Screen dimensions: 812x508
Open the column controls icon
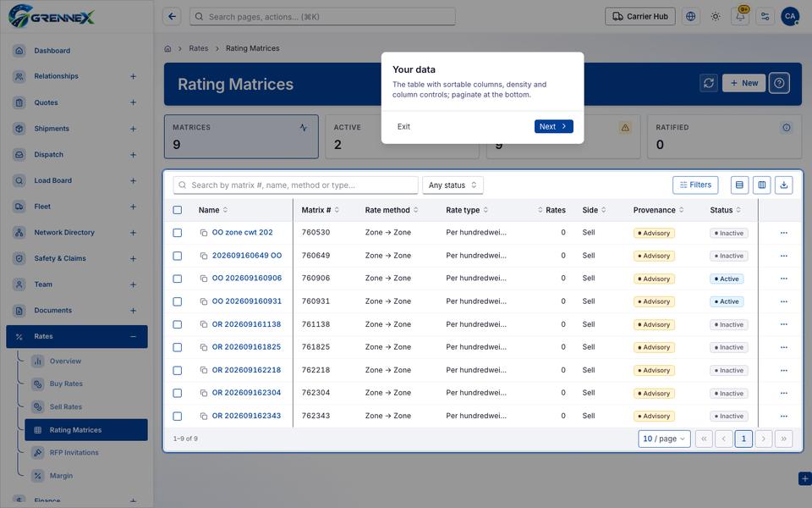pos(762,185)
